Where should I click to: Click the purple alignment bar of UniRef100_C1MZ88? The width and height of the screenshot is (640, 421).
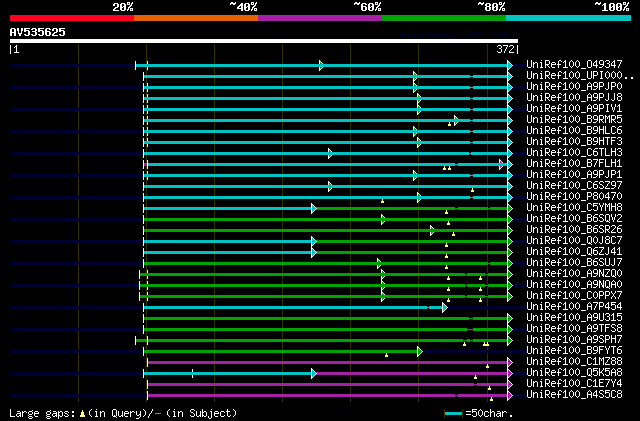pos(327,363)
